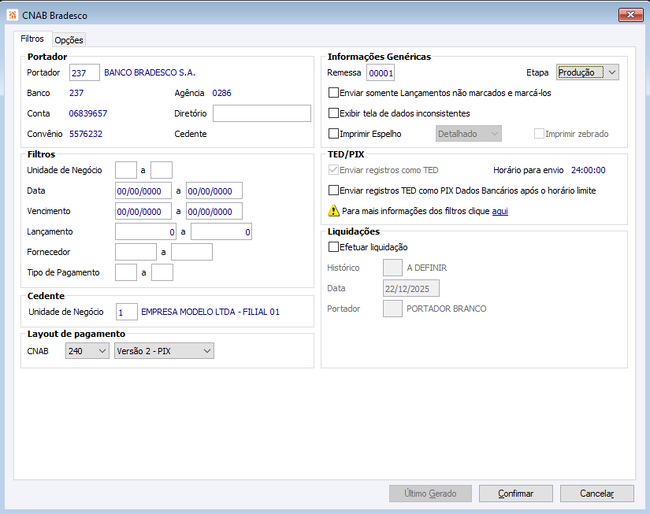
Task: Enable Enviar somente Lançamentos não marcados checkbox
Action: (333, 92)
